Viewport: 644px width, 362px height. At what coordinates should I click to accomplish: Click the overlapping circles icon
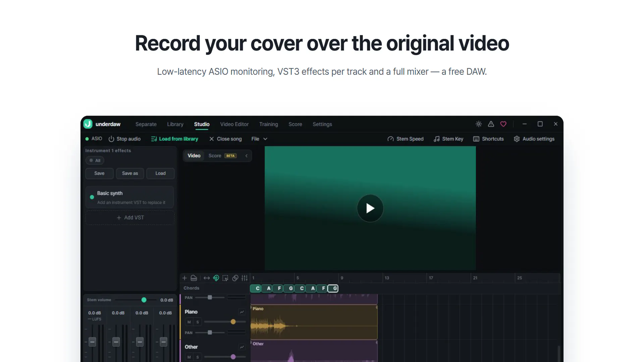(235, 278)
